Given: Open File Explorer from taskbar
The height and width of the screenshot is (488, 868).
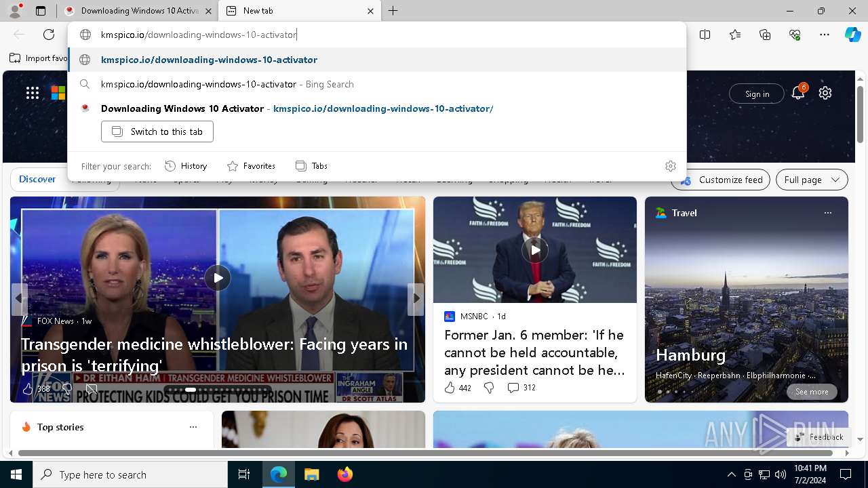Looking at the screenshot, I should (x=311, y=474).
